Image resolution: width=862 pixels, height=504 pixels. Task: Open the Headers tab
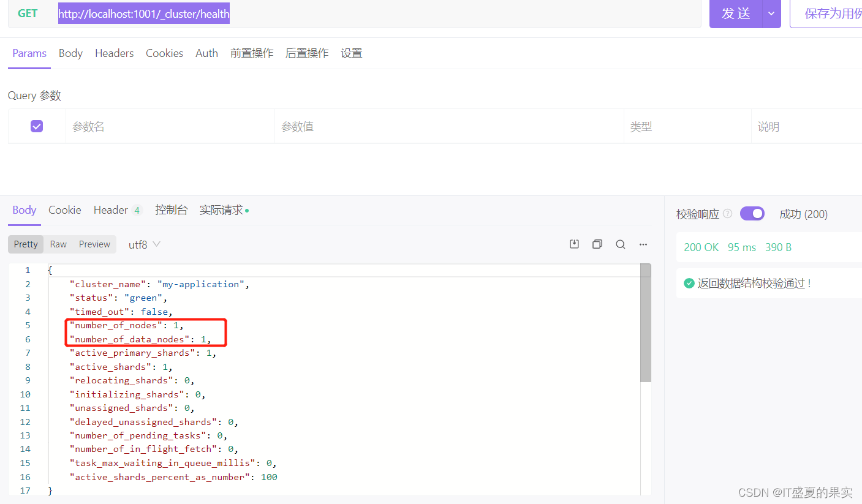click(x=114, y=53)
